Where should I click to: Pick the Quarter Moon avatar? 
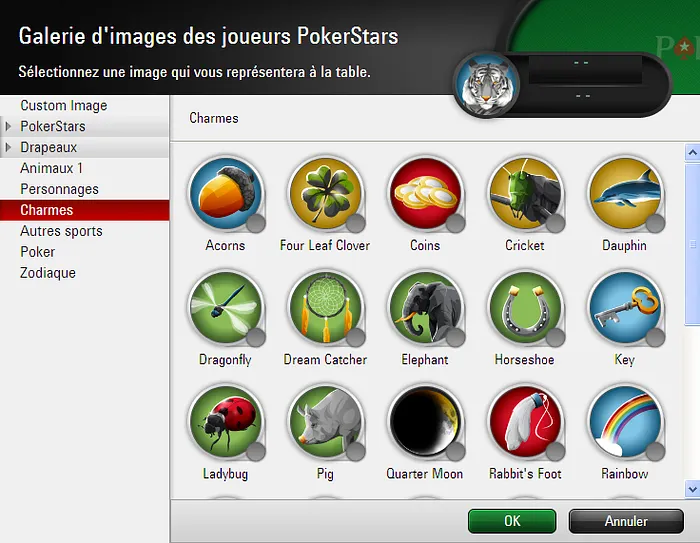(x=425, y=422)
